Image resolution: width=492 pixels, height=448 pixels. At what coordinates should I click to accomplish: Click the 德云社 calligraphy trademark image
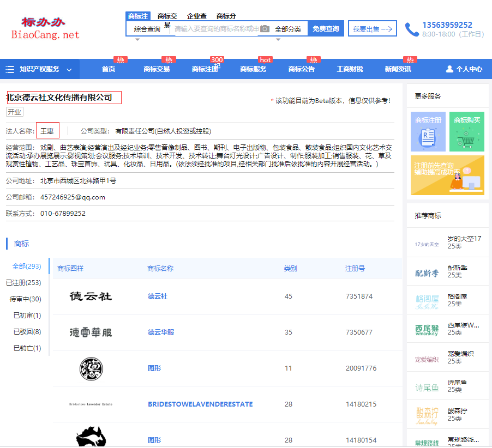click(91, 296)
